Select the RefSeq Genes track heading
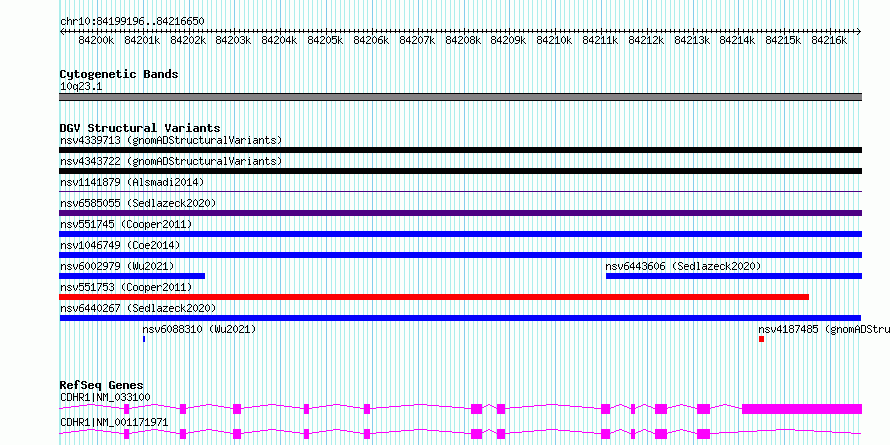The image size is (890, 445). (102, 386)
